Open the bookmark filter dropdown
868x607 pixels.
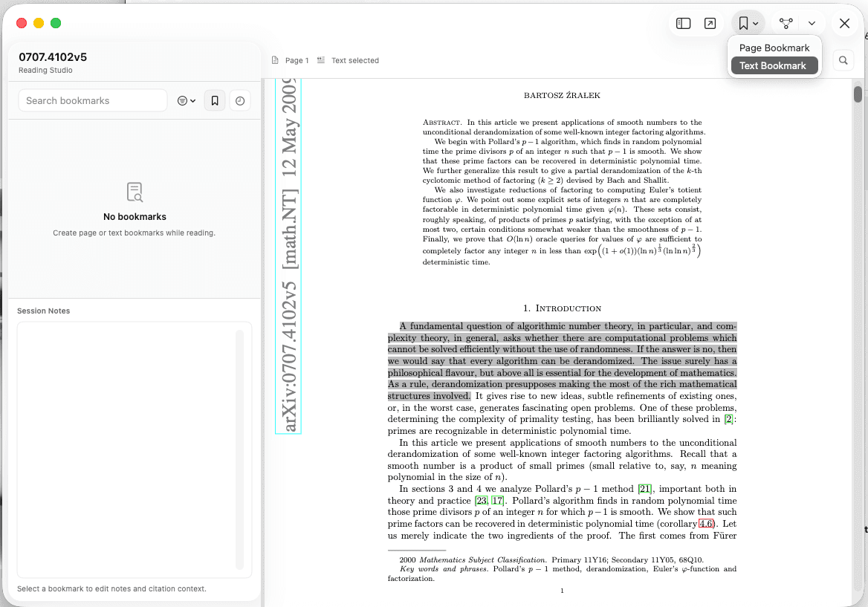(x=187, y=101)
